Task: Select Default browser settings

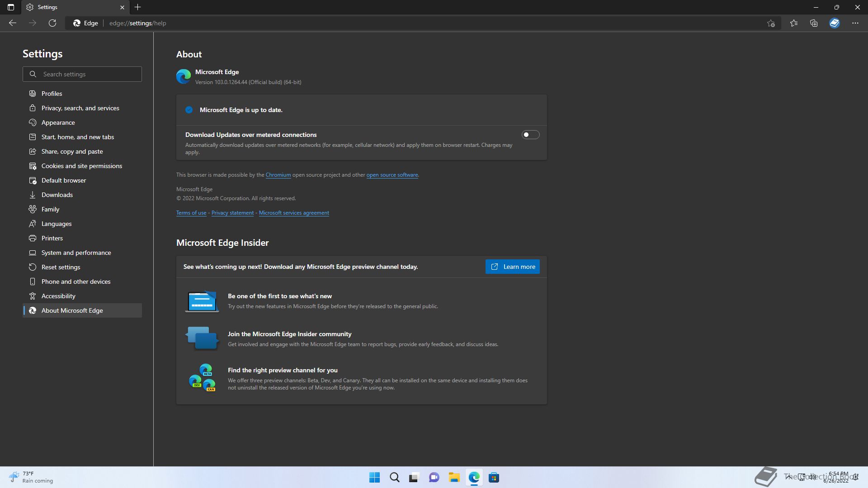Action: tap(82, 180)
